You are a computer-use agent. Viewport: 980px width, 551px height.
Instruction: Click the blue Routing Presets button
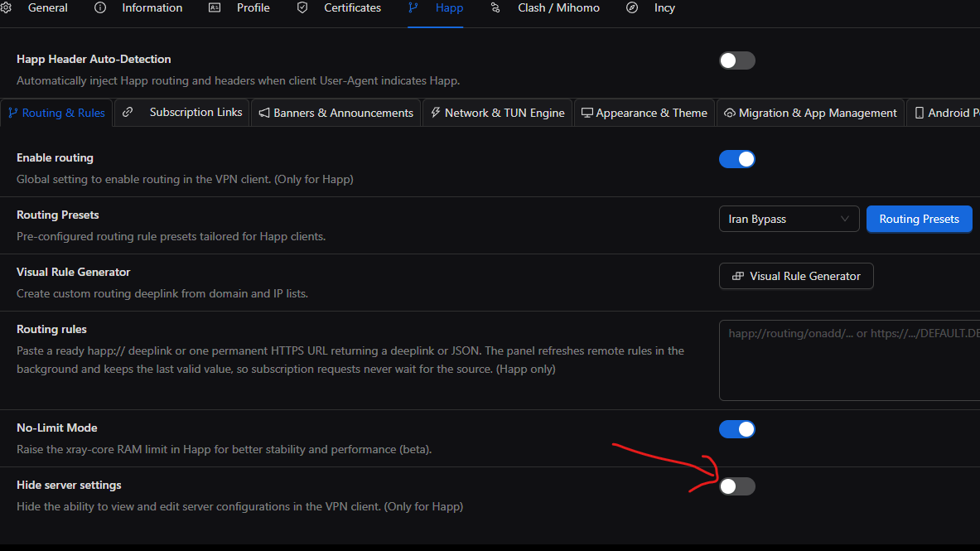(919, 219)
